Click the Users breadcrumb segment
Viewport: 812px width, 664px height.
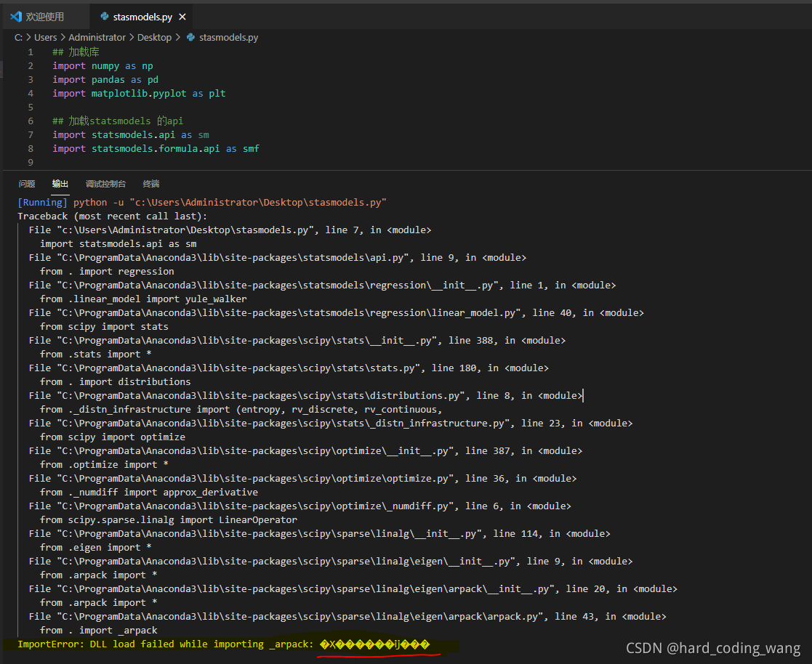[x=46, y=37]
